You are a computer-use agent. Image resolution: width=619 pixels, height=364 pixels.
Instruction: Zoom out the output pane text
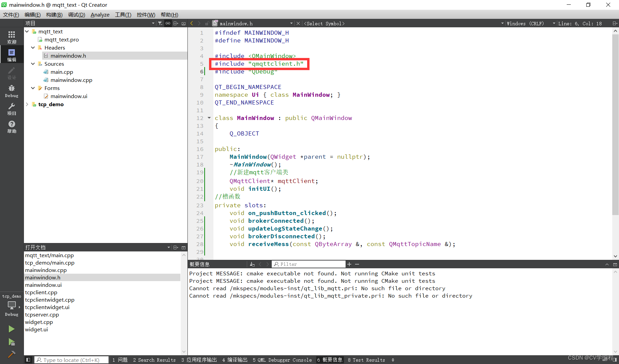pyautogui.click(x=357, y=264)
